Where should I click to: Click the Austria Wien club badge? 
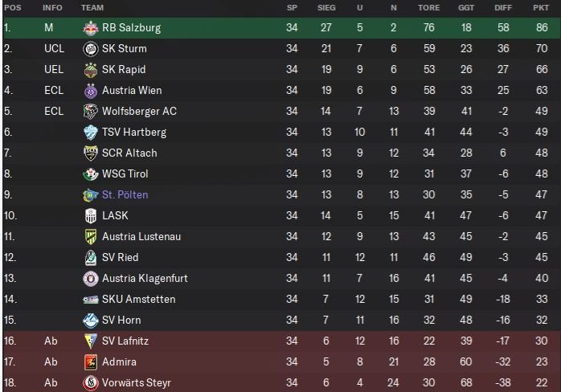click(91, 90)
